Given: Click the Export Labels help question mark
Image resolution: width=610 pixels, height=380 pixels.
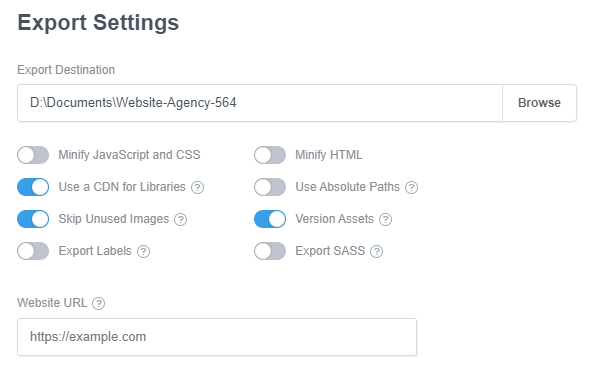Looking at the screenshot, I should tap(144, 252).
